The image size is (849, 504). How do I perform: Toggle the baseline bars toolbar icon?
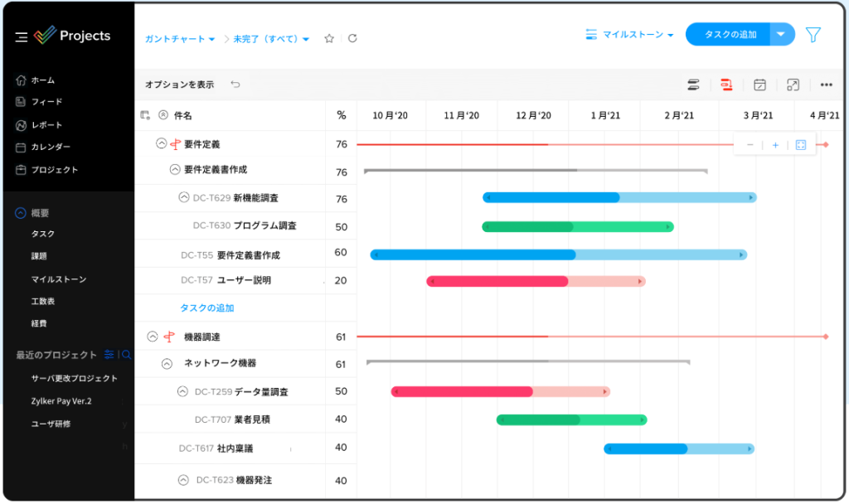tap(693, 85)
